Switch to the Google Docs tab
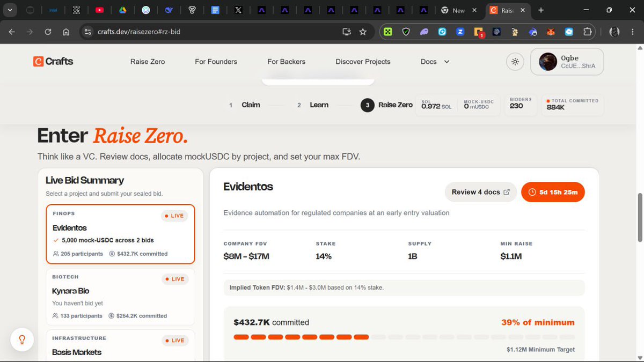This screenshot has width=644, height=362. tap(215, 10)
